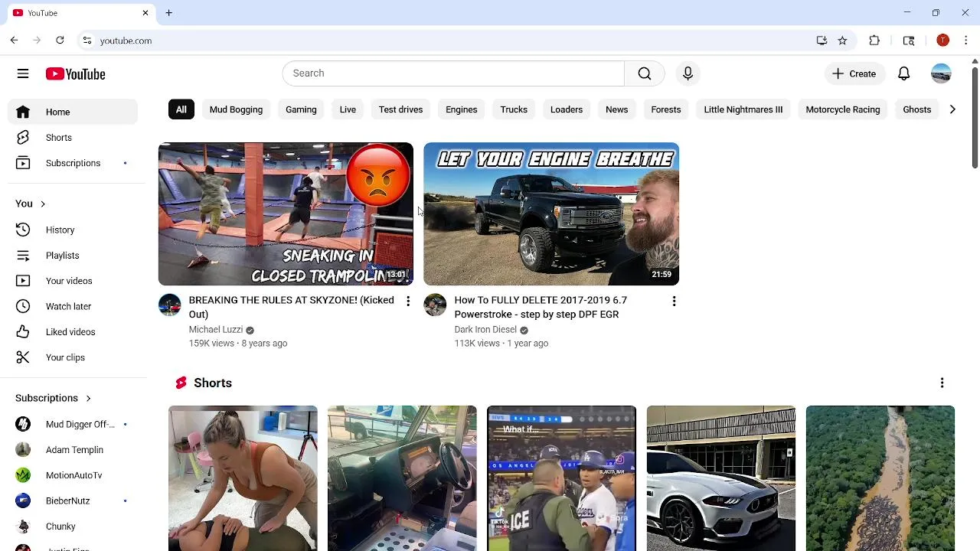Click Dark Iron Diesel channel avatar
980x551 pixels.
coord(435,305)
